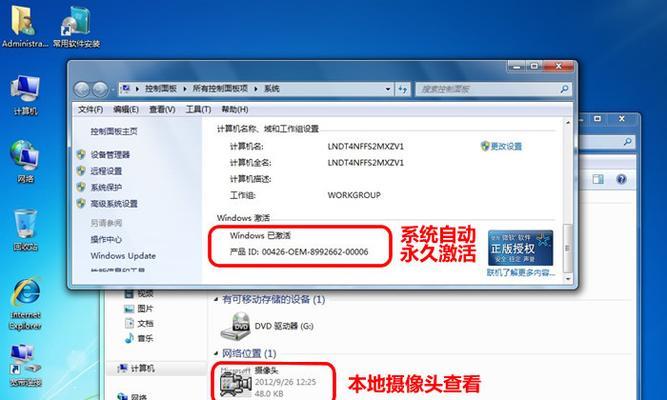Screen dimensions: 667x400
Task: Open the recent pages arrow beside forward button
Action: click(x=112, y=89)
